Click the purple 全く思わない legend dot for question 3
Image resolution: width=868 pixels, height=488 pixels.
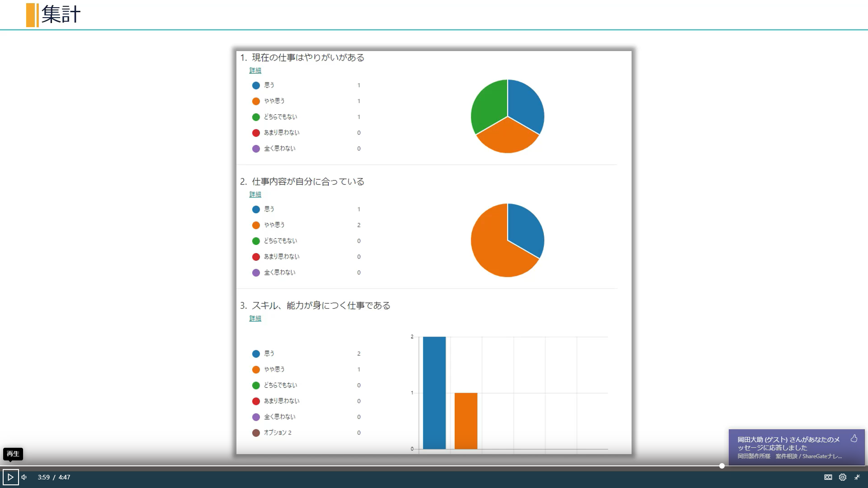click(256, 417)
